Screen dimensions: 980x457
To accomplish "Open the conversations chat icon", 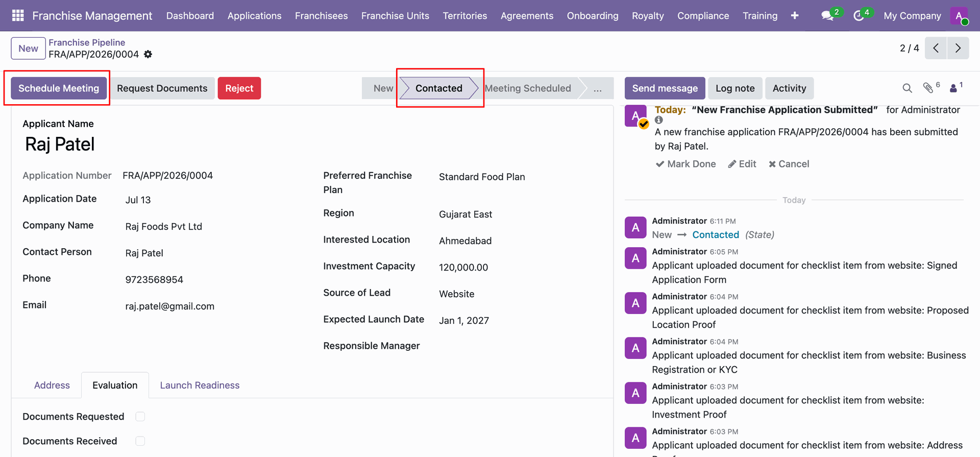I will (828, 15).
